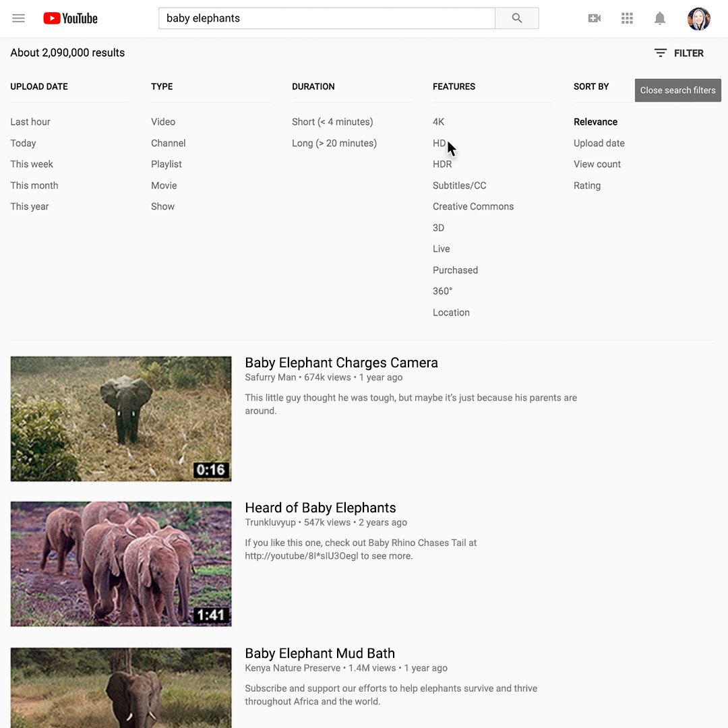The height and width of the screenshot is (728, 728).
Task: Click the magnifier search button
Action: 517,18
